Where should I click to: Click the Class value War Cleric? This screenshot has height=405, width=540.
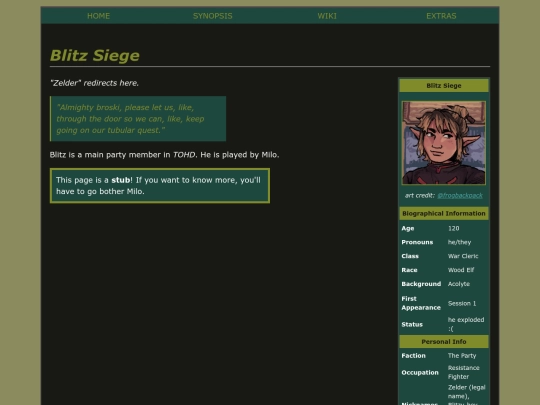(x=463, y=256)
